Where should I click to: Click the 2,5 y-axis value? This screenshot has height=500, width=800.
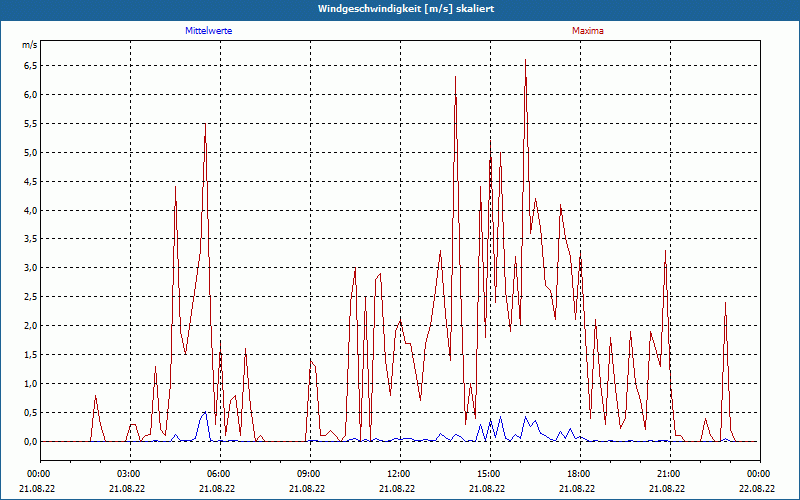[x=30, y=297]
